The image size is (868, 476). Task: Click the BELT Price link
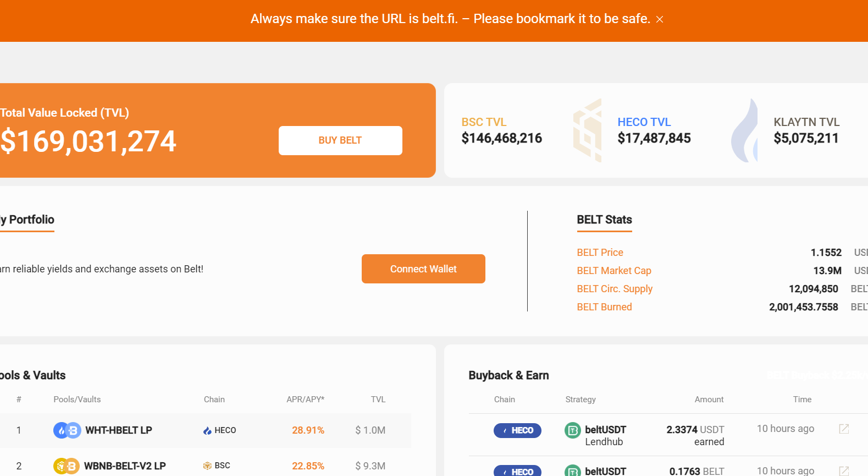tap(600, 253)
